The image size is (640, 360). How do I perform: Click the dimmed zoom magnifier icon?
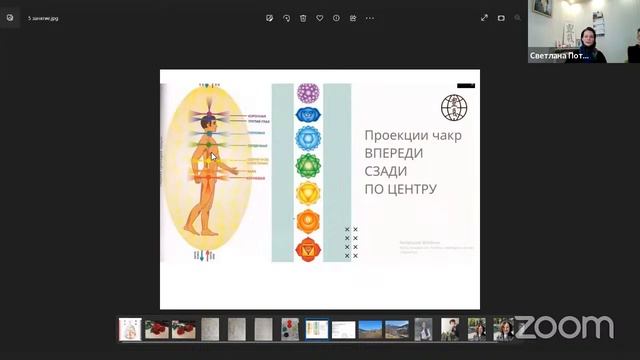pos(517,18)
